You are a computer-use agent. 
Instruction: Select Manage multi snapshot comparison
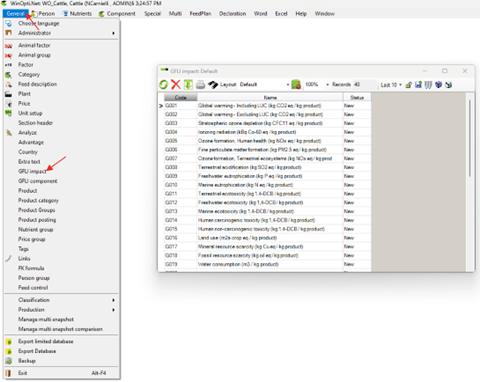(60, 329)
